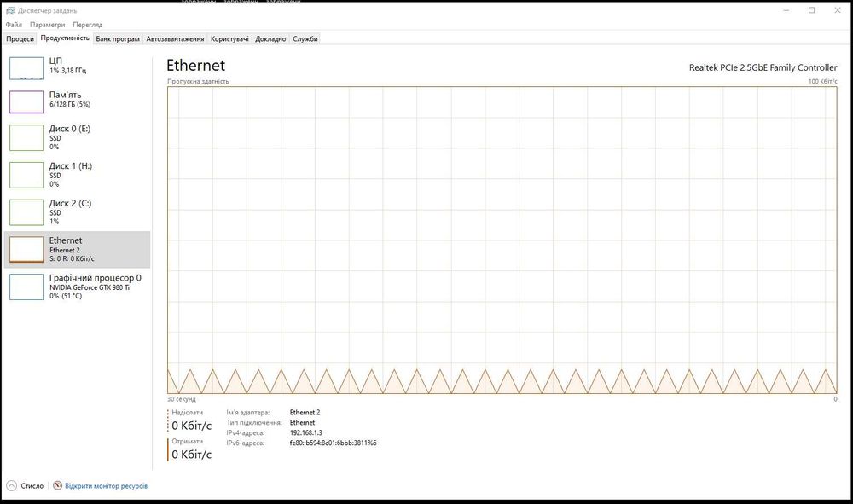853x504 pixels.
Task: Open the Пам'ять usage graph thumbnail
Action: [26, 101]
